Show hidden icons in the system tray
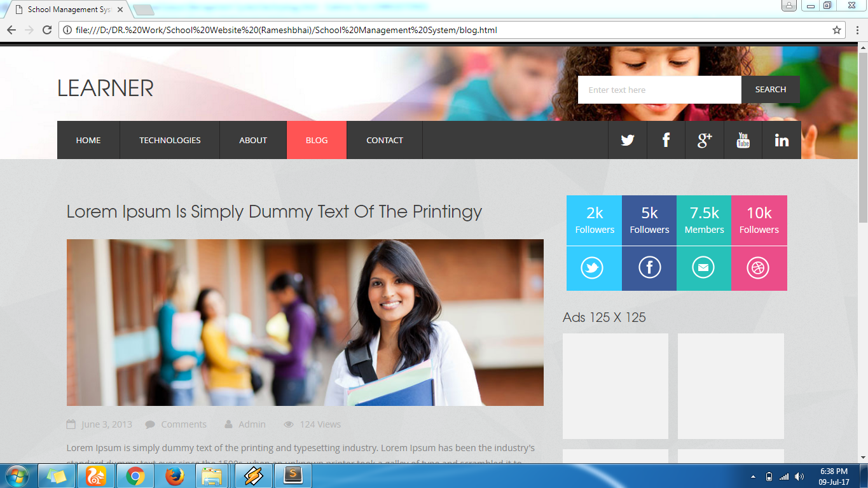The width and height of the screenshot is (868, 488). [753, 476]
